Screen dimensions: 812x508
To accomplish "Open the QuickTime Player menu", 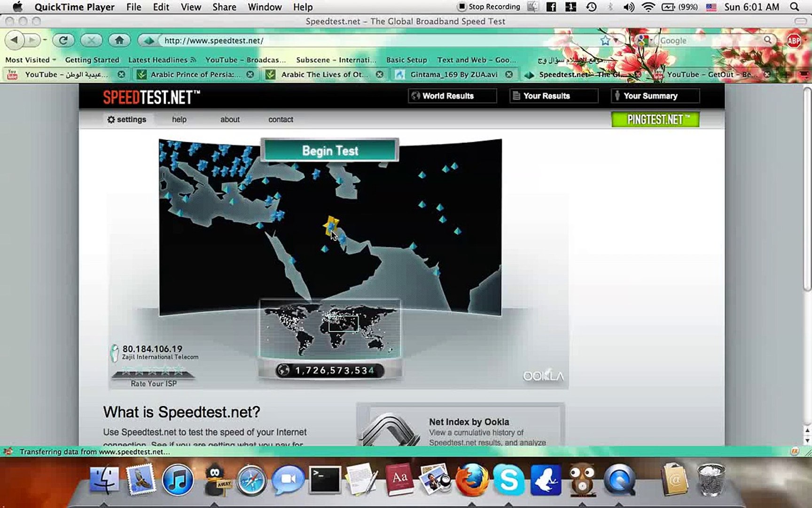I will [74, 7].
